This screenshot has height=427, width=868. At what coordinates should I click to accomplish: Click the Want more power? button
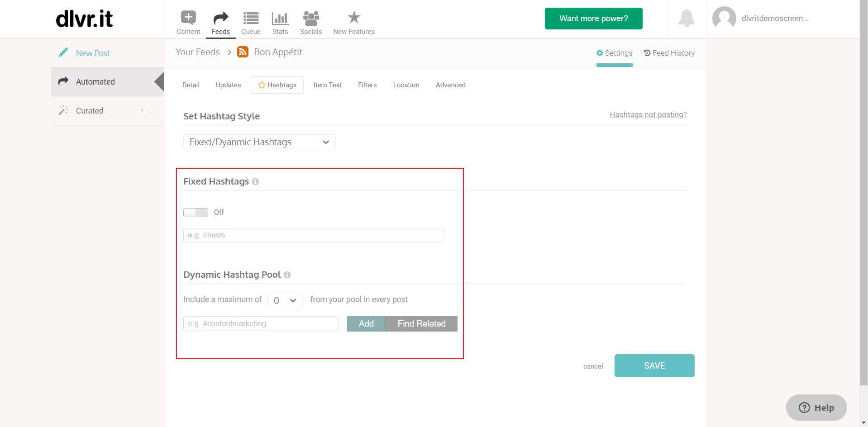point(593,19)
